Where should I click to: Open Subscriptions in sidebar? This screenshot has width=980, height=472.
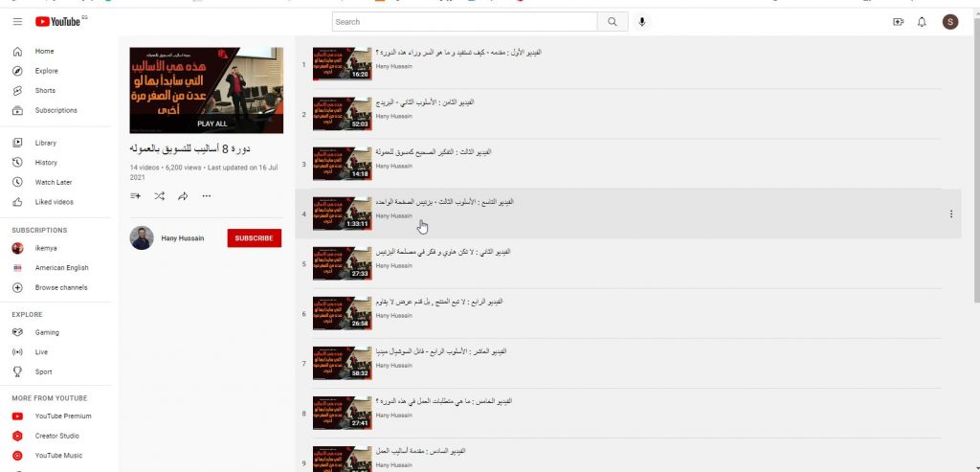point(56,110)
